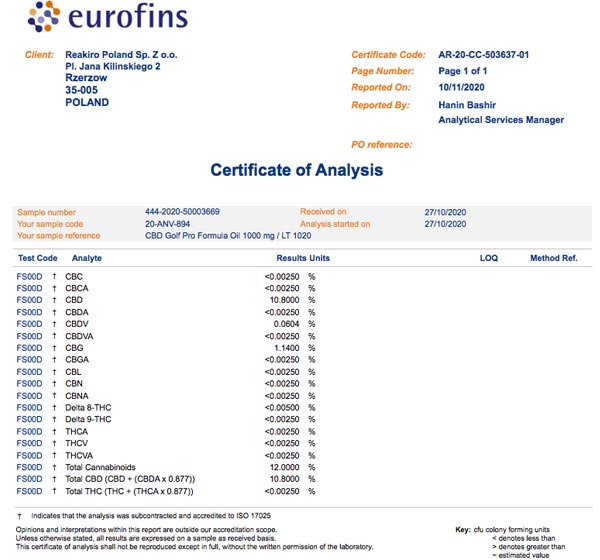Click the Method Ref. column header
This screenshot has width=600, height=560.
tap(554, 258)
